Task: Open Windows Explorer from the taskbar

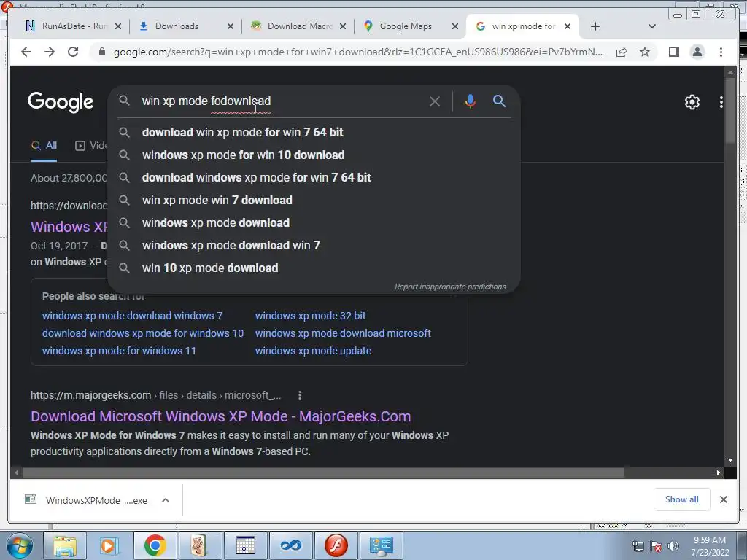Action: tap(65, 545)
